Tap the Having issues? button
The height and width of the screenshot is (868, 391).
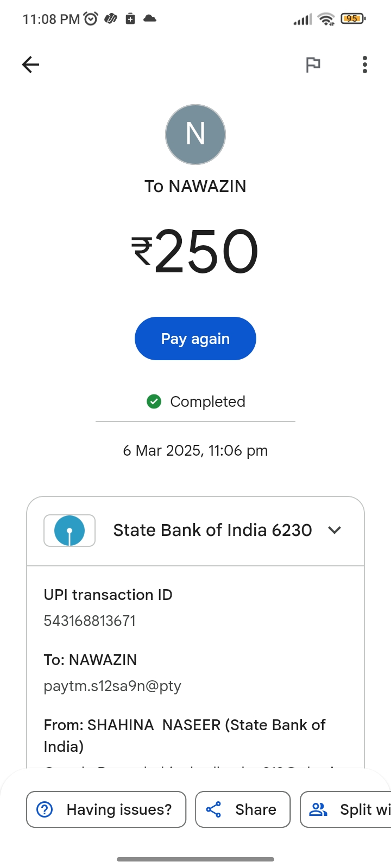(106, 809)
